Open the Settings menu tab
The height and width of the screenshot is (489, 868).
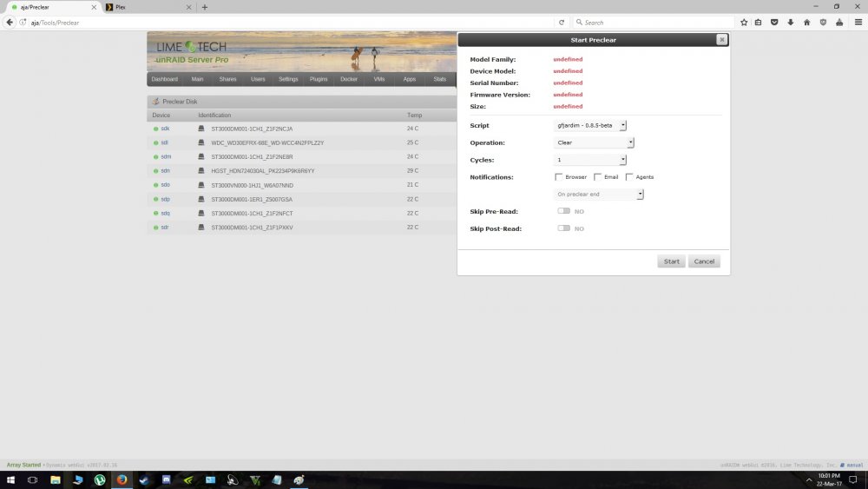click(288, 79)
